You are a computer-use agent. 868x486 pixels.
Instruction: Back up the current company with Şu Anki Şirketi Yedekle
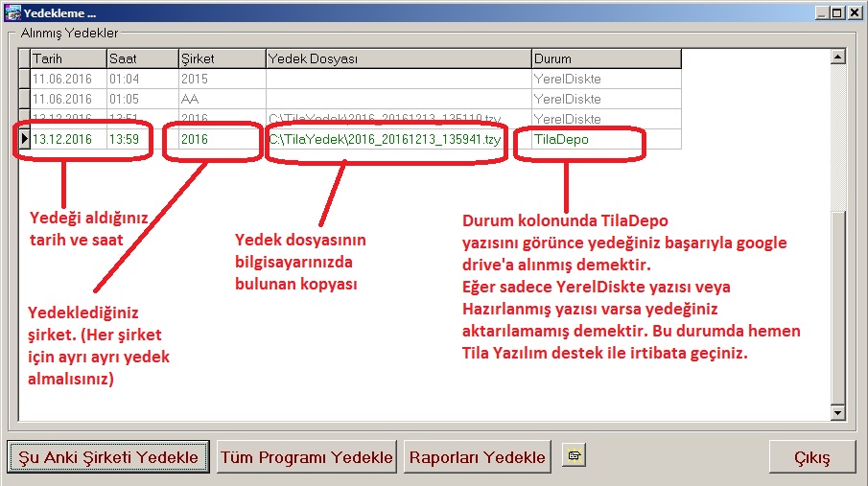point(108,457)
